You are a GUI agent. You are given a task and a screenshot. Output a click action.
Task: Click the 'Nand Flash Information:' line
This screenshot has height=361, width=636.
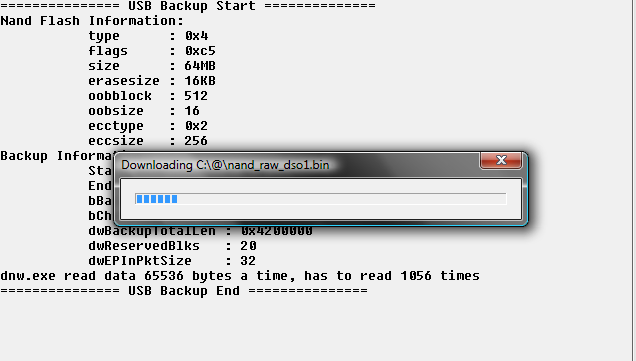tap(92, 21)
